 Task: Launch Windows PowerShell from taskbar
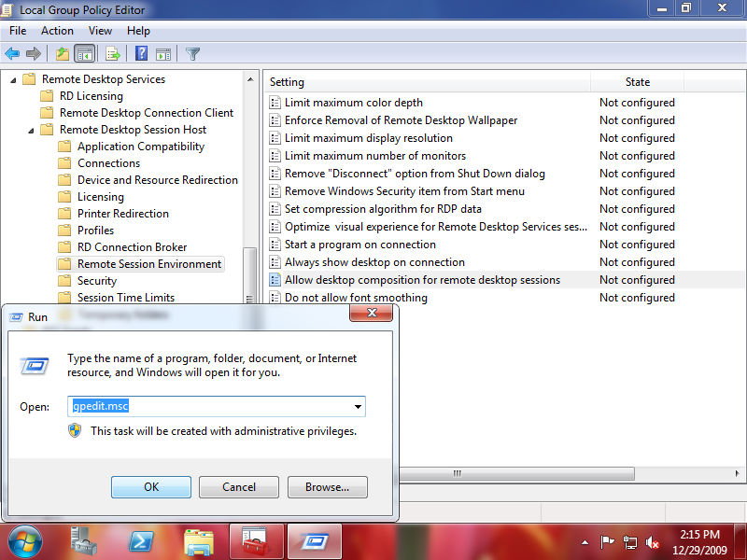coord(142,542)
